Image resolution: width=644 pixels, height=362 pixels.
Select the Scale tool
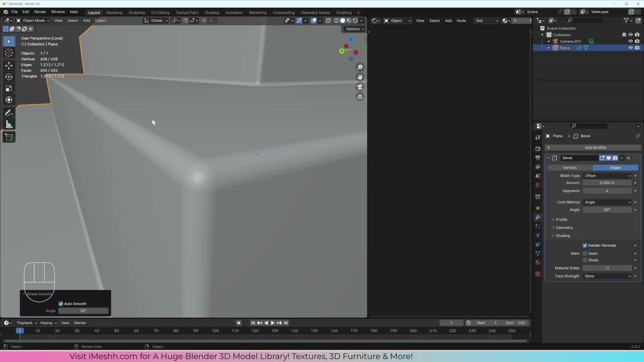[9, 88]
